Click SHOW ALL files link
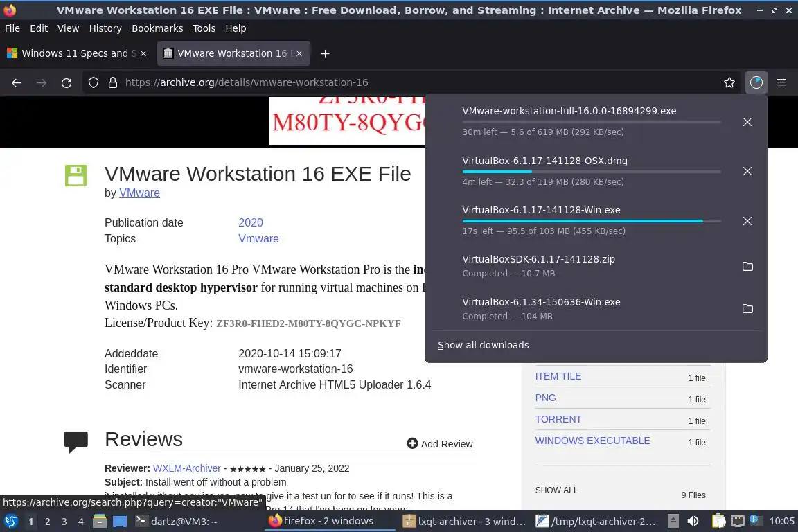The height and width of the screenshot is (532, 798). pos(556,490)
